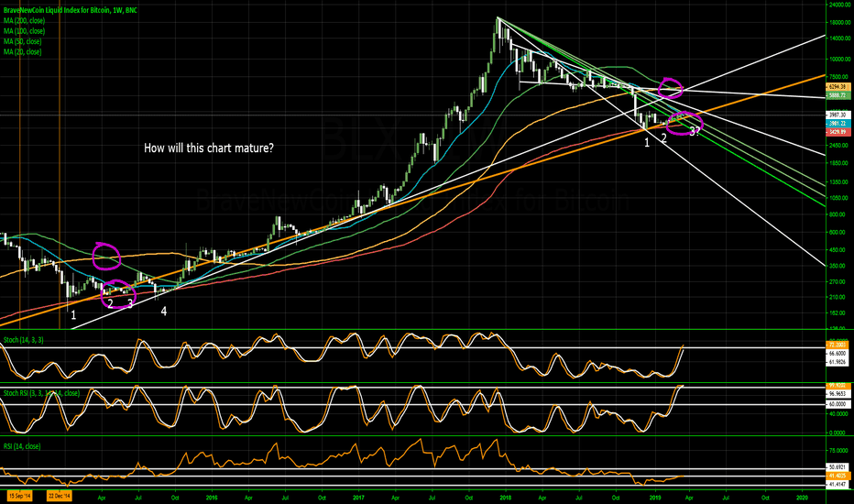
Task: Click the 2019 label on the time axis
Action: point(655,498)
